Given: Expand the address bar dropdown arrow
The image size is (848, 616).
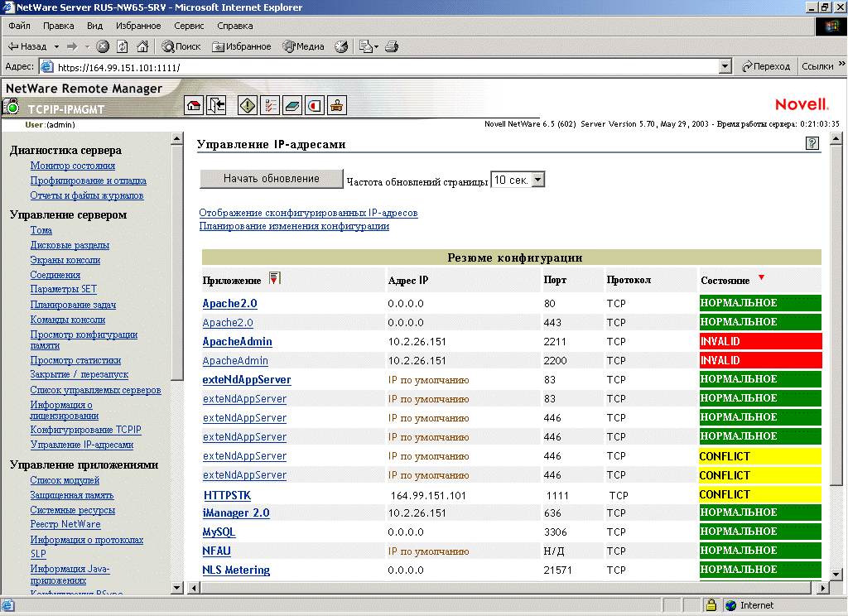Looking at the screenshot, I should click(725, 66).
